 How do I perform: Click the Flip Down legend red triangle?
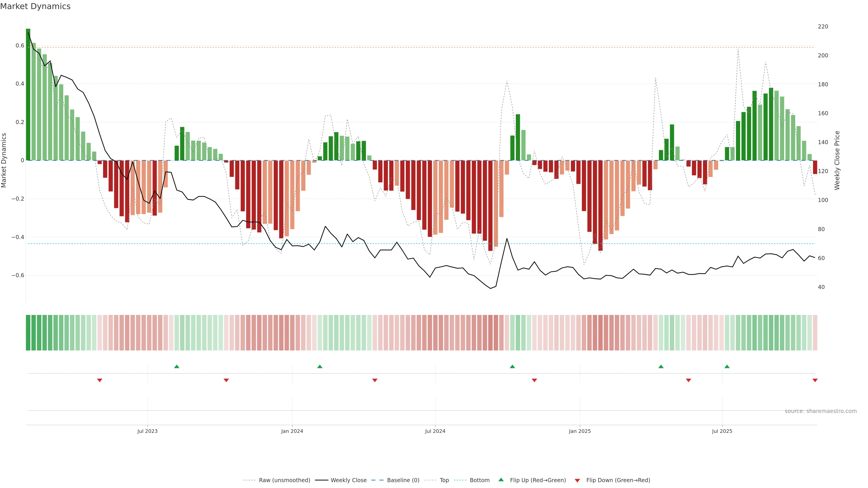pos(577,480)
